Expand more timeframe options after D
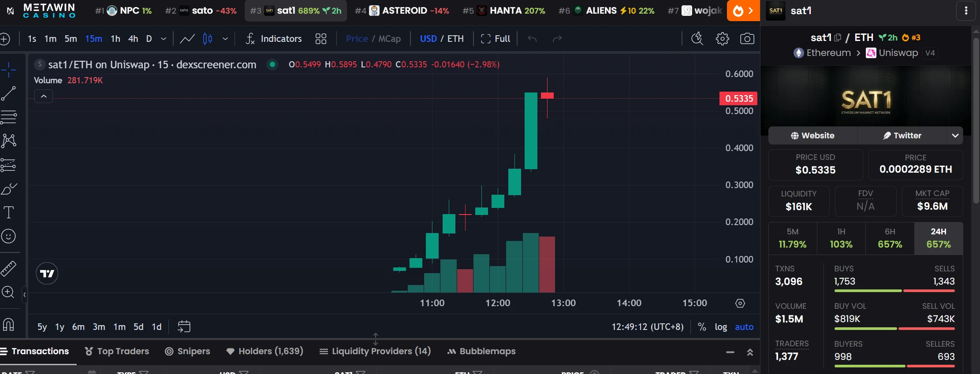Image resolution: width=980 pixels, height=374 pixels. pos(164,39)
